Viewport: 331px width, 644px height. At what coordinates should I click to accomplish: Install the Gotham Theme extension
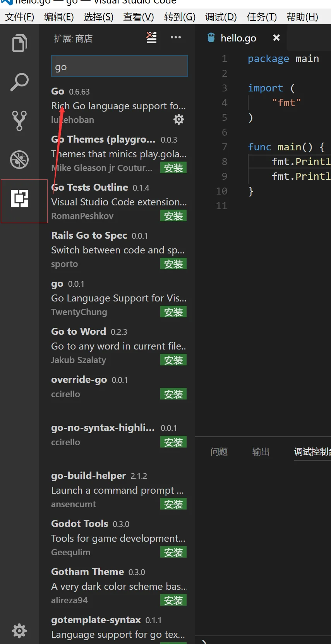(x=173, y=600)
